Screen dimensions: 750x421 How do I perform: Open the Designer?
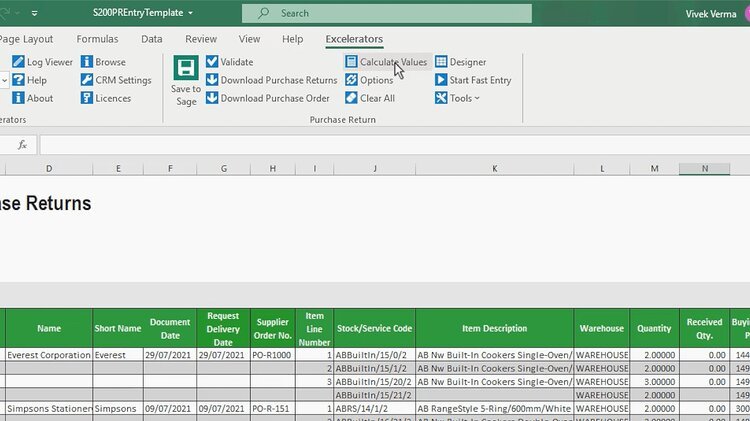pos(461,62)
